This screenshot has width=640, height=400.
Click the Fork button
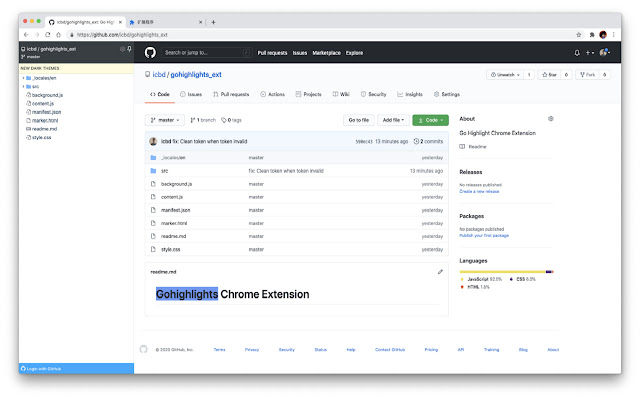coord(587,75)
